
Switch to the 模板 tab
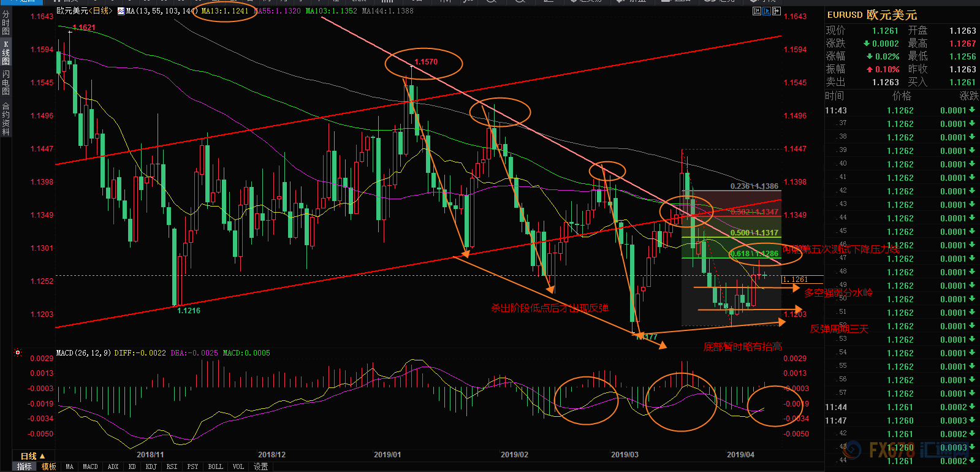click(49, 466)
